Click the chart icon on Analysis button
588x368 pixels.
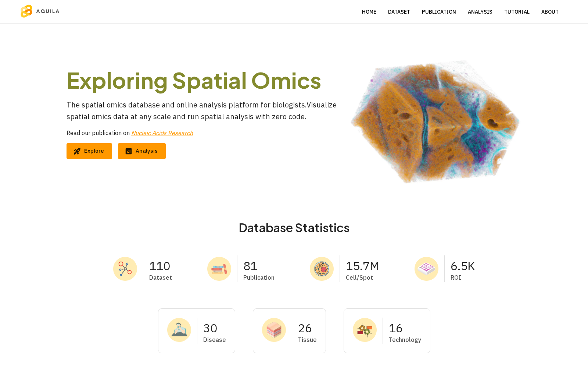click(x=129, y=151)
